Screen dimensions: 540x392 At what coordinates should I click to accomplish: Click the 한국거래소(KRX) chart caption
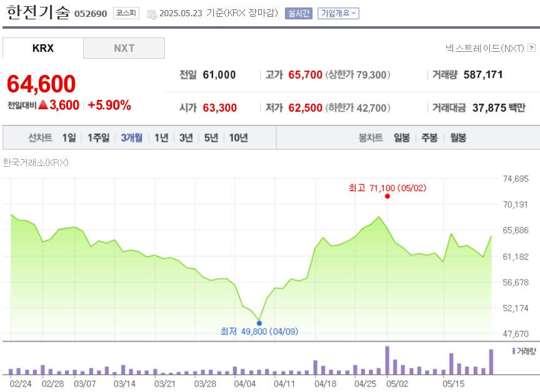[36, 163]
